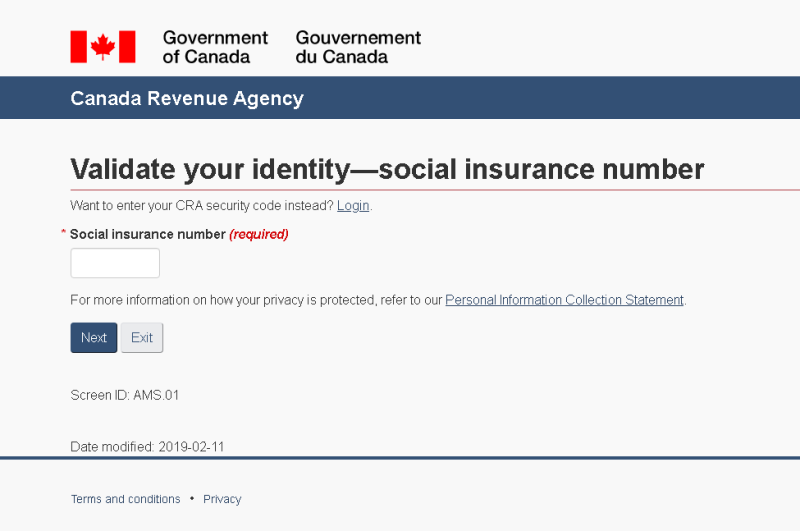Open the Terms and conditions footer link
The height and width of the screenshot is (531, 800).
coord(125,499)
